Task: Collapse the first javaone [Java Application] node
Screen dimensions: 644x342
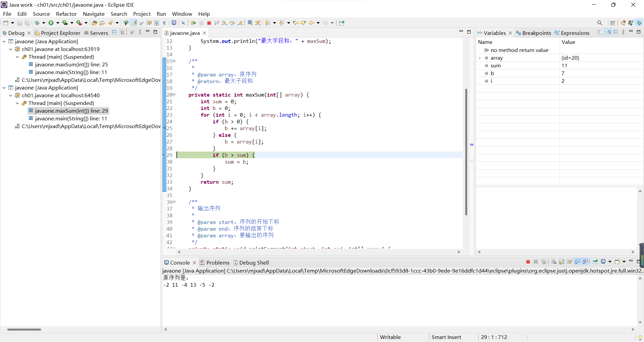Action: [x=4, y=41]
